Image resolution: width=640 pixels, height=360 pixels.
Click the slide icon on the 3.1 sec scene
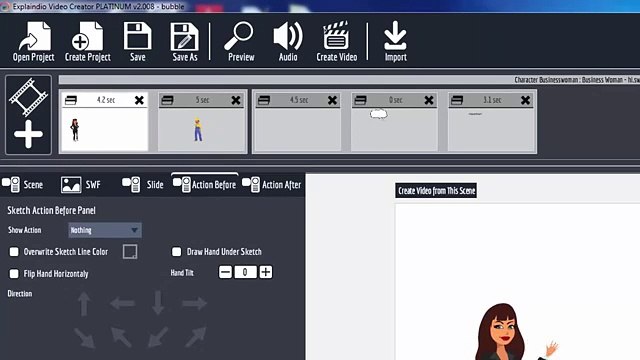coord(457,100)
